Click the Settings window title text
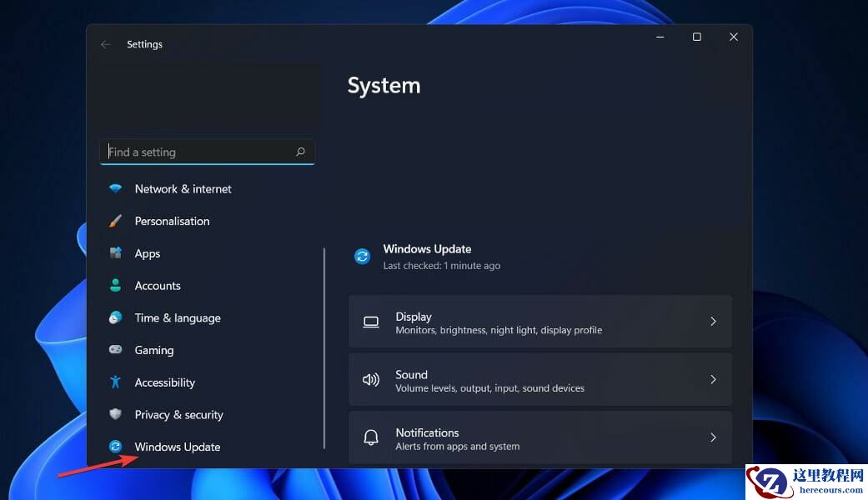 [x=144, y=44]
